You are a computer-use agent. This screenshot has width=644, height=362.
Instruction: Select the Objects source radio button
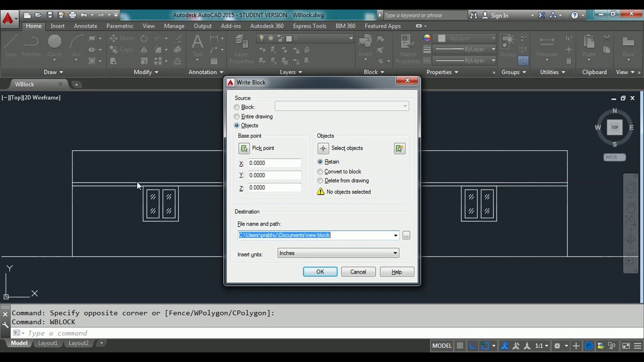[x=237, y=125]
